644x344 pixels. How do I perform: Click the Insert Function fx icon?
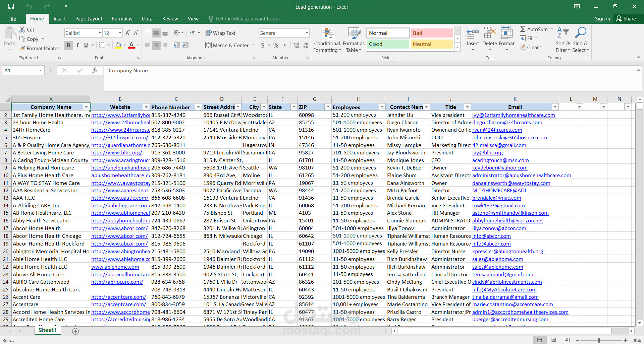95,70
